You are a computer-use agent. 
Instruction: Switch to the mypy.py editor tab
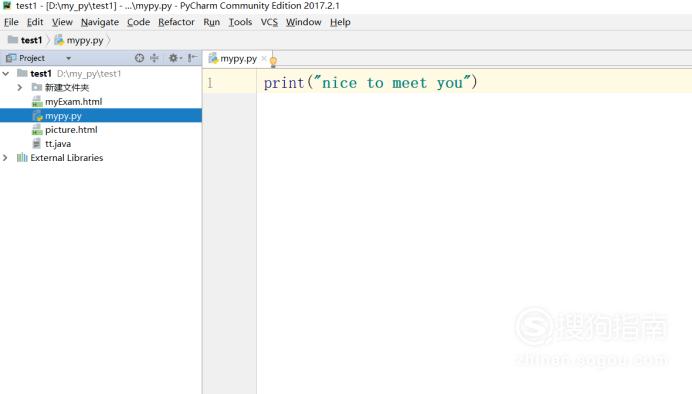[238, 59]
